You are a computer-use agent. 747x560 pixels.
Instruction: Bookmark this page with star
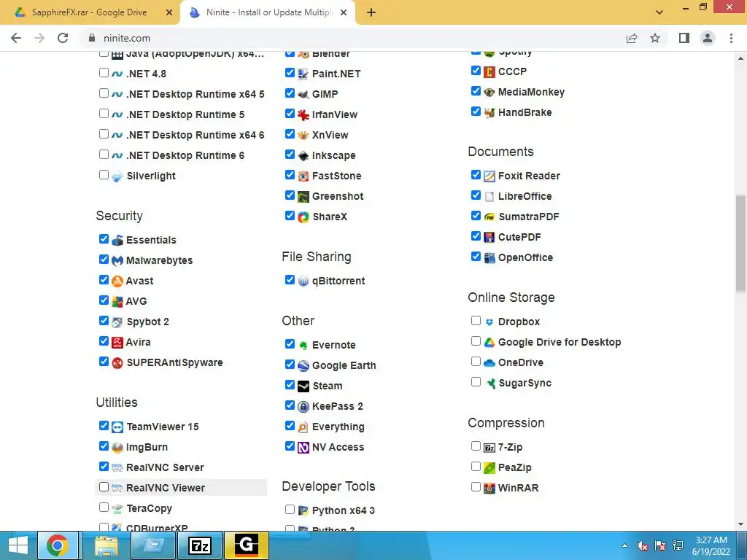[655, 38]
